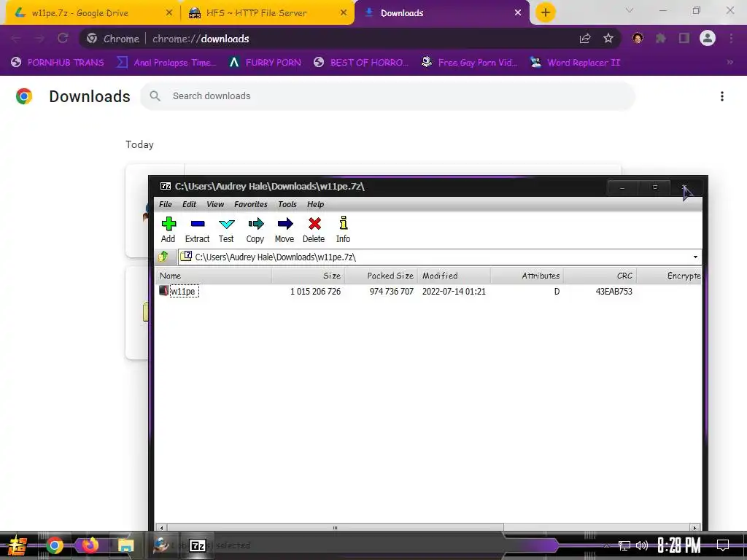Sort by Name column header
The image size is (747, 560).
pos(214,276)
